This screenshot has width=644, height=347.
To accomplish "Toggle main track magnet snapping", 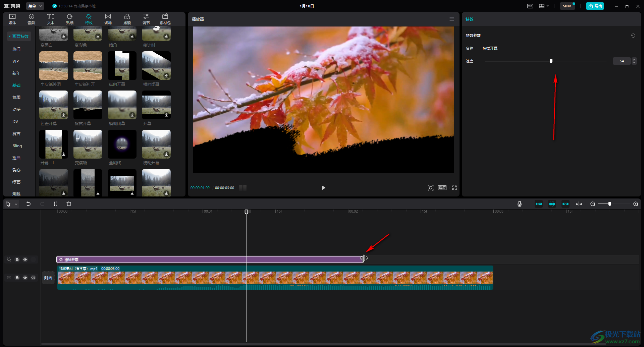I will tap(539, 204).
